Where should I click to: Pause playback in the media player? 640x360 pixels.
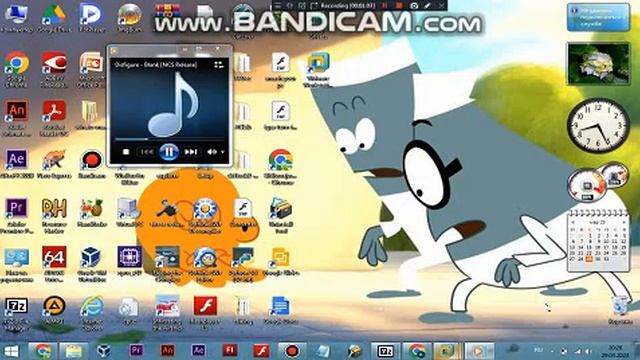click(x=169, y=152)
